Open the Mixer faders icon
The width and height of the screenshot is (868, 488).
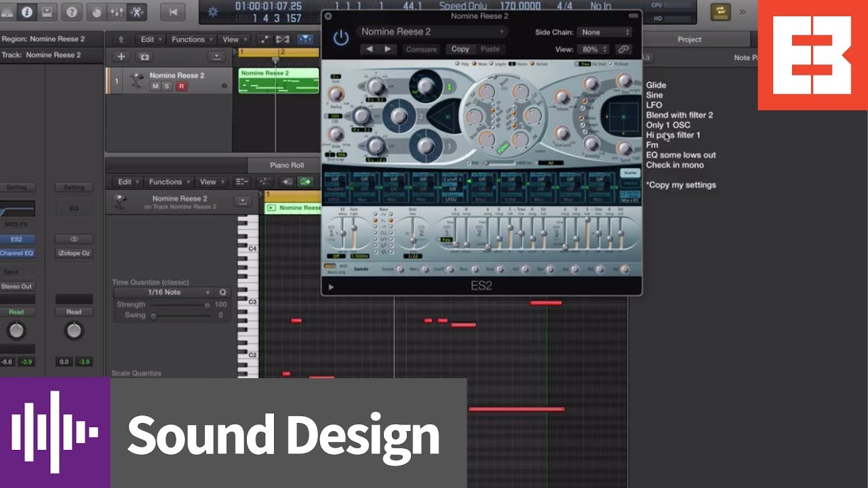coord(117,12)
